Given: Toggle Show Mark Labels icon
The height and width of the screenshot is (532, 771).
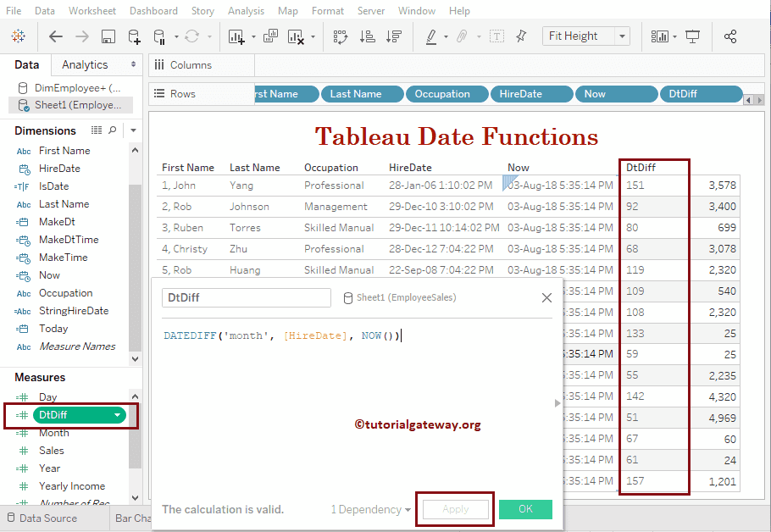Looking at the screenshot, I should 498,36.
